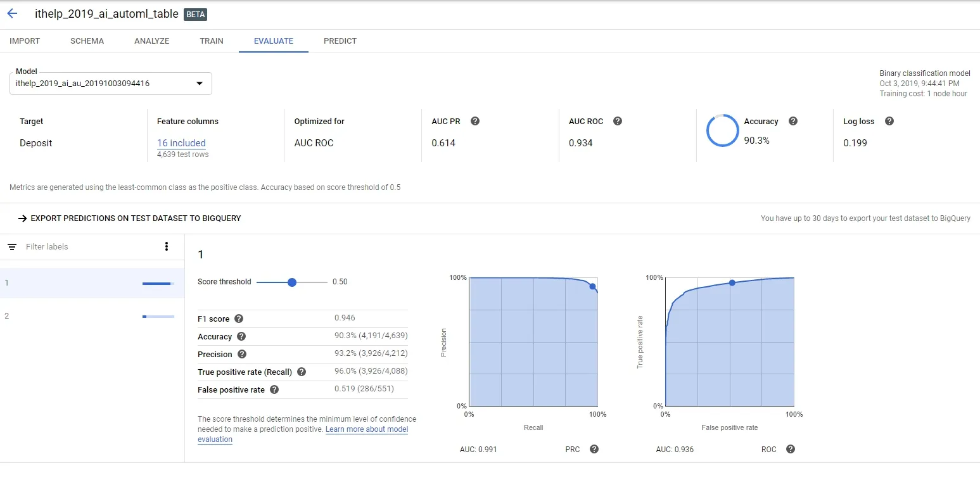Open the AUC PR help icon

(x=475, y=121)
